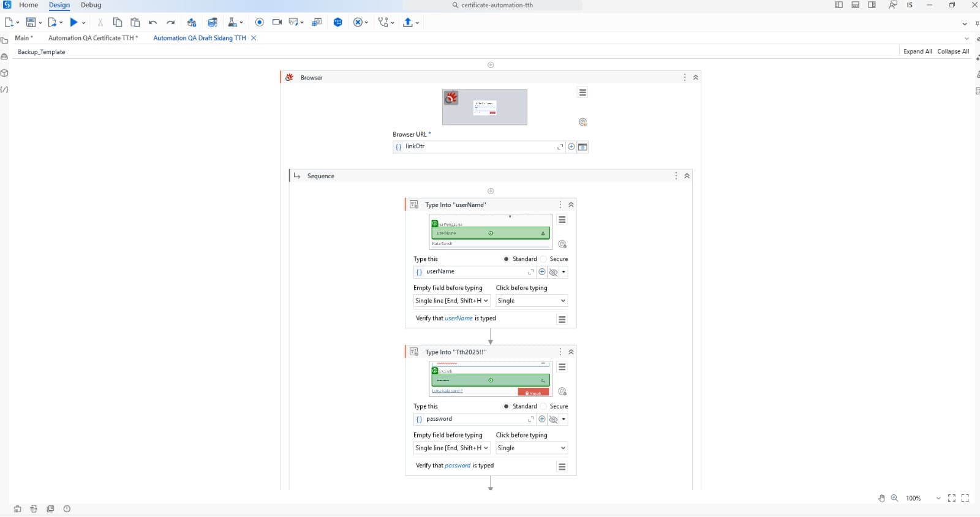
Task: Click the Save toolbar icon
Action: [30, 22]
